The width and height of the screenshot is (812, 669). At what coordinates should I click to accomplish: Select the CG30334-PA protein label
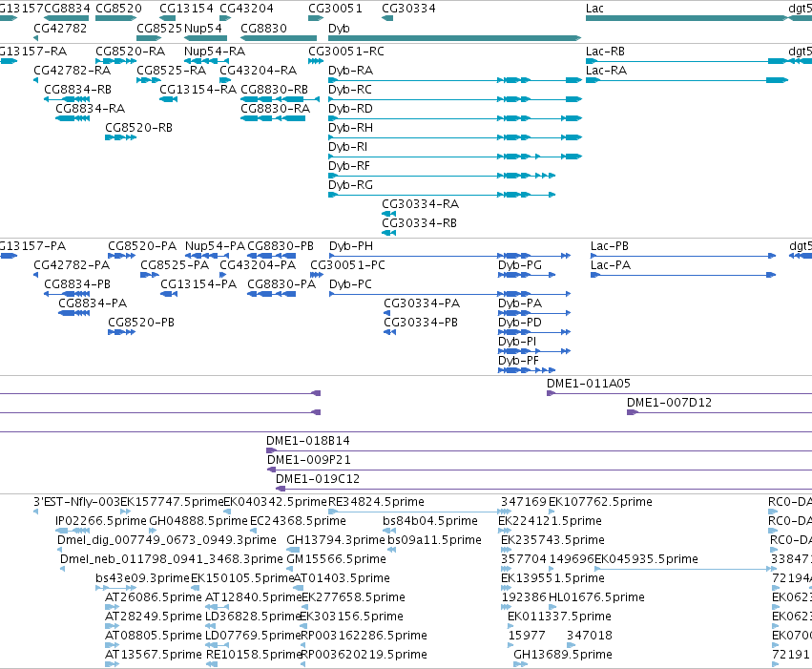pos(422,303)
